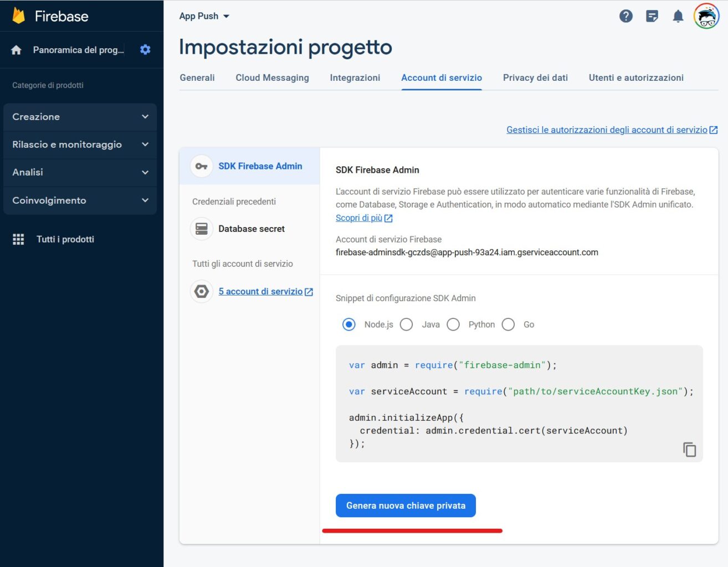Switch to the Cloud Messaging tab
Viewport: 728px width, 567px height.
pos(272,78)
